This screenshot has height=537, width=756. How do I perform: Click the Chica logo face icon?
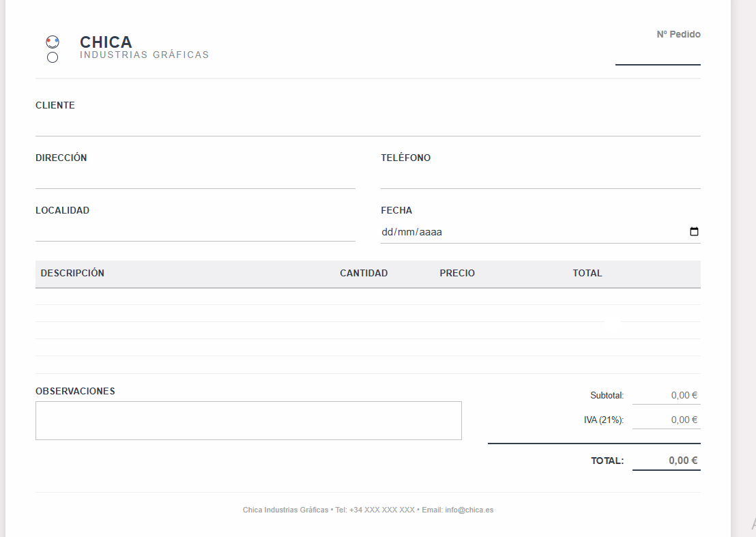[x=53, y=42]
